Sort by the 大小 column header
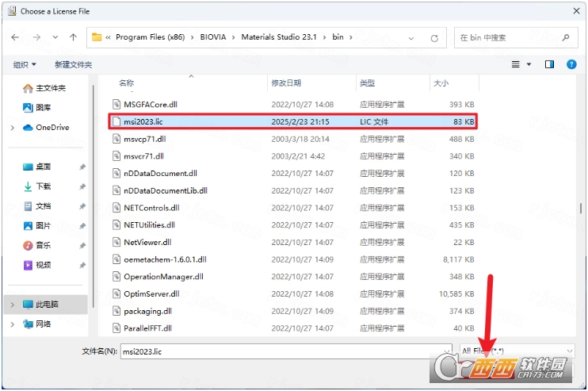This screenshot has height=391, width=588. point(441,83)
